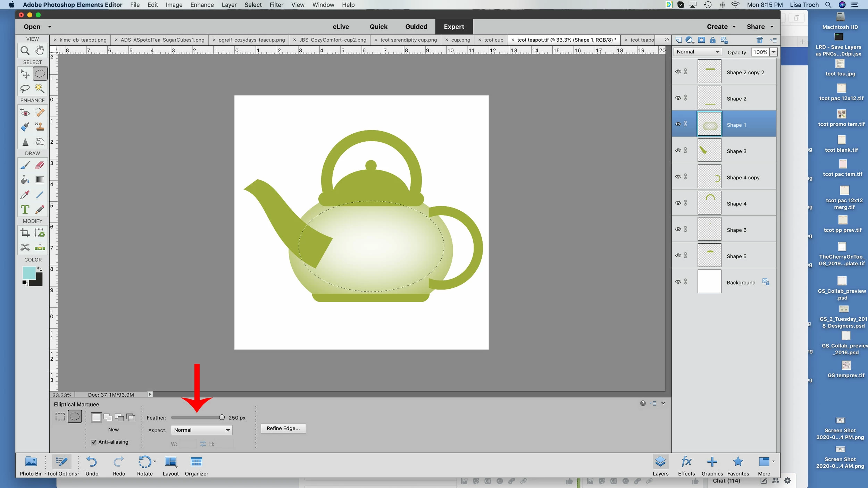
Task: Select the Magic Wand tool
Action: pos(40,88)
